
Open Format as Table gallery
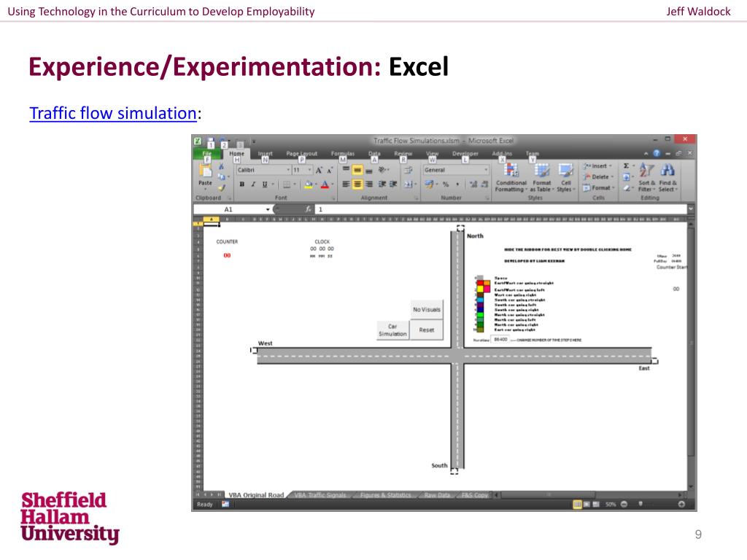click(542, 178)
